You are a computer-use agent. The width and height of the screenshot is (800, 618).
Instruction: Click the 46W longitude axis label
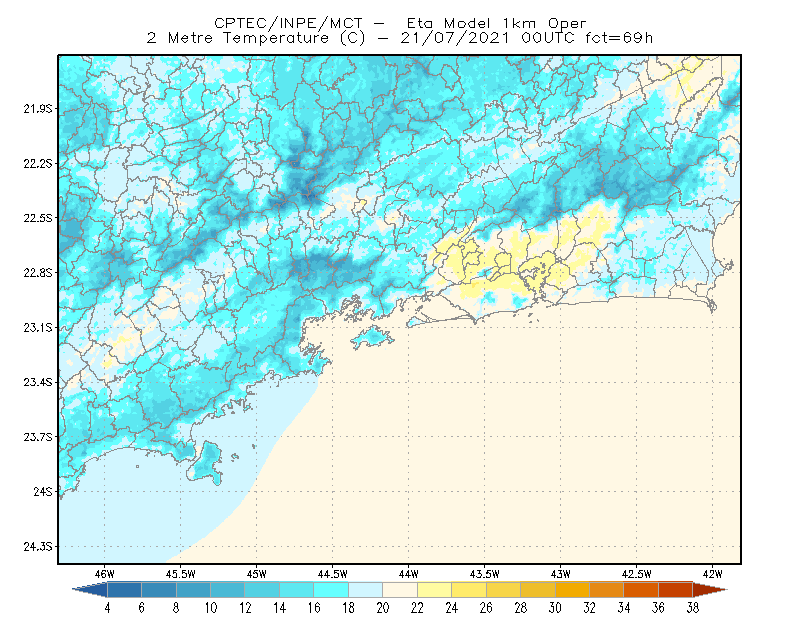pos(105,574)
